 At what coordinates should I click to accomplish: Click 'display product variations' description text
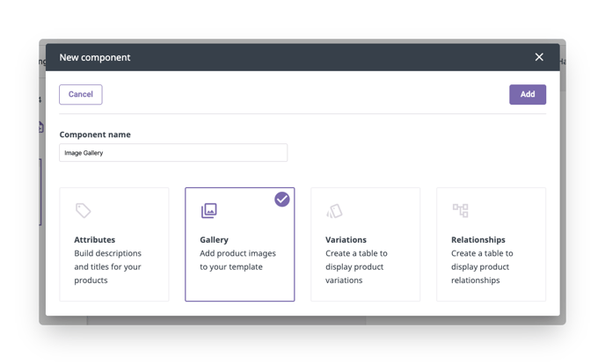click(356, 266)
